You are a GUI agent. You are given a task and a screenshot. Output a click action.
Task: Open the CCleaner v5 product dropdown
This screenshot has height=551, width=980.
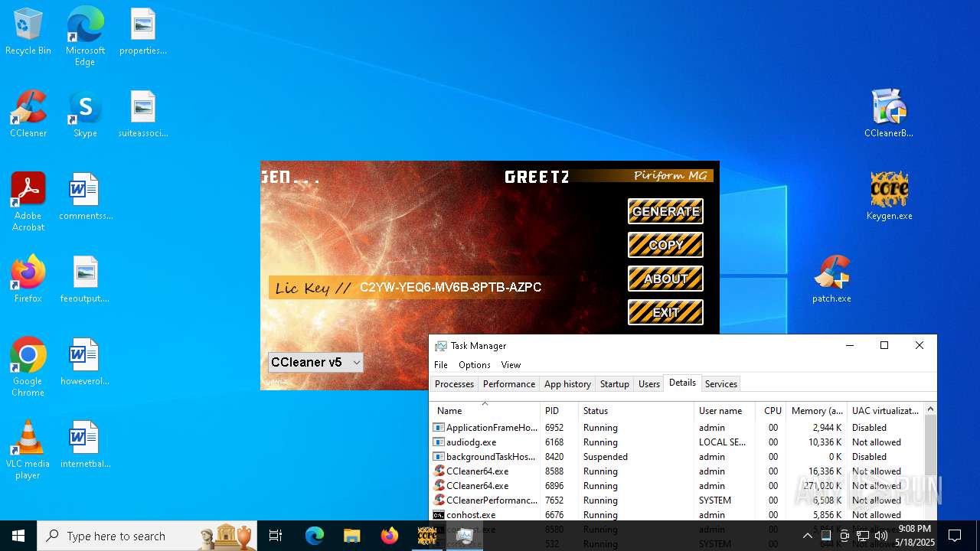tap(315, 362)
